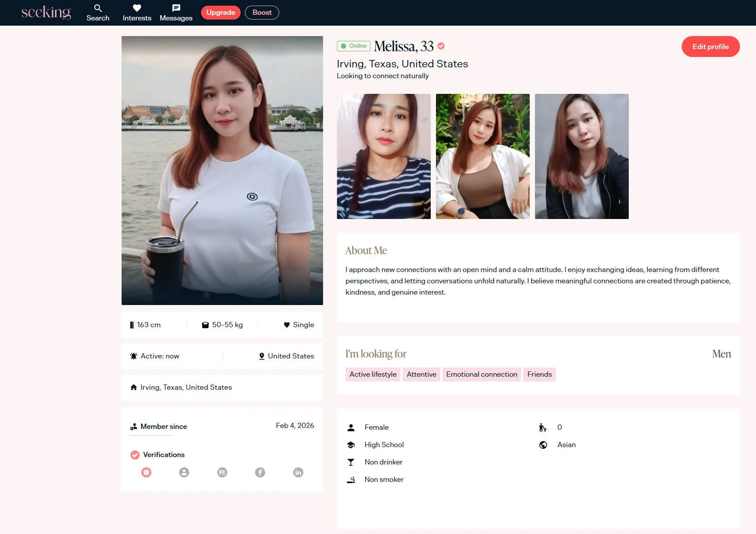Open the black-jacket gallery thumbnail
The image size is (756, 534).
click(582, 156)
